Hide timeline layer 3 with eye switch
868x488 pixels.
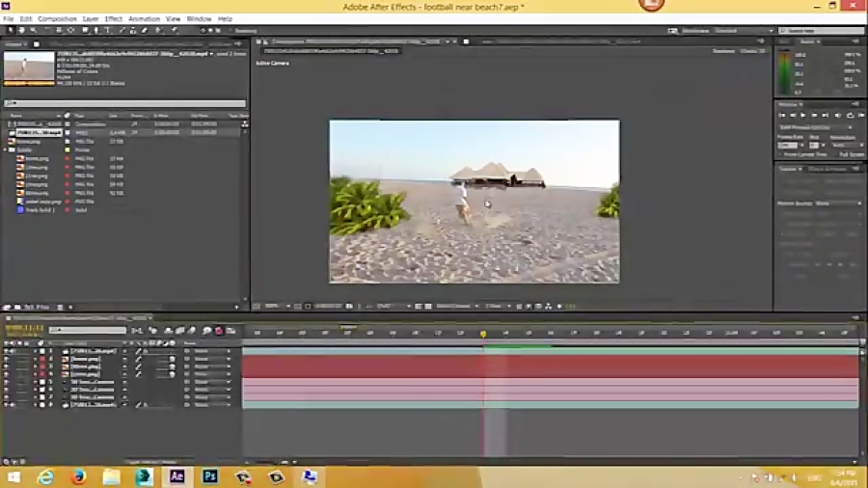coord(7,366)
